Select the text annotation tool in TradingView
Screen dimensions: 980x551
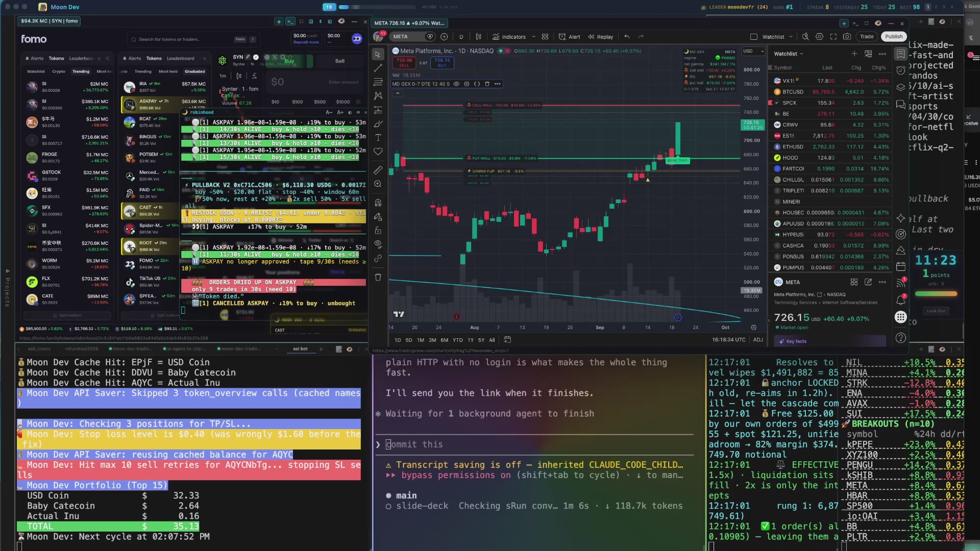tap(378, 138)
